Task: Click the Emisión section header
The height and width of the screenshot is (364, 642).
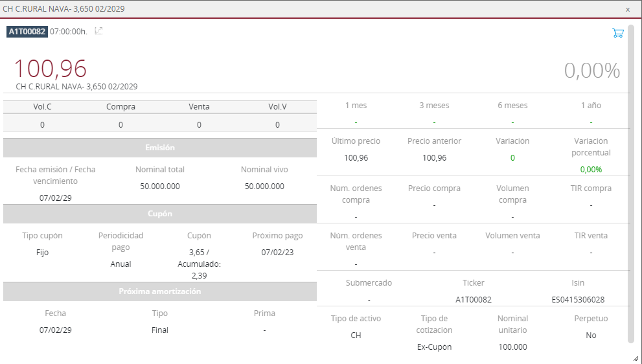Action: tap(159, 148)
